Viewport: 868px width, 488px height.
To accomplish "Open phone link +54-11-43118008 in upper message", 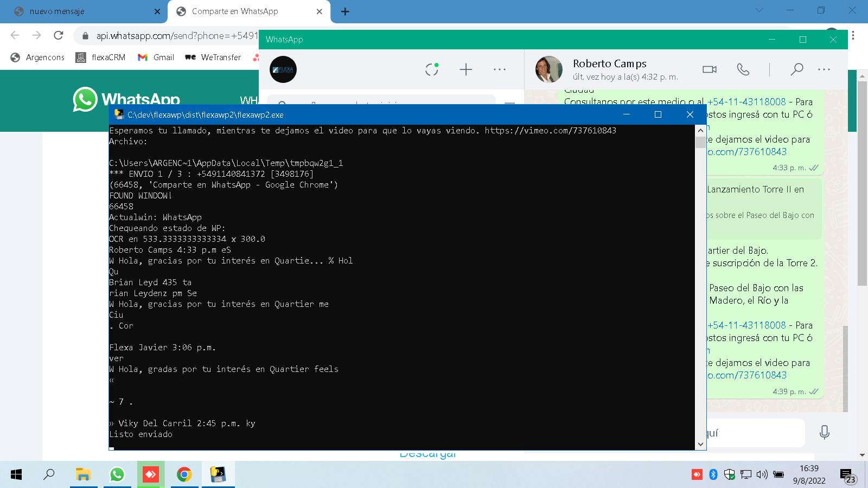I will click(x=746, y=102).
